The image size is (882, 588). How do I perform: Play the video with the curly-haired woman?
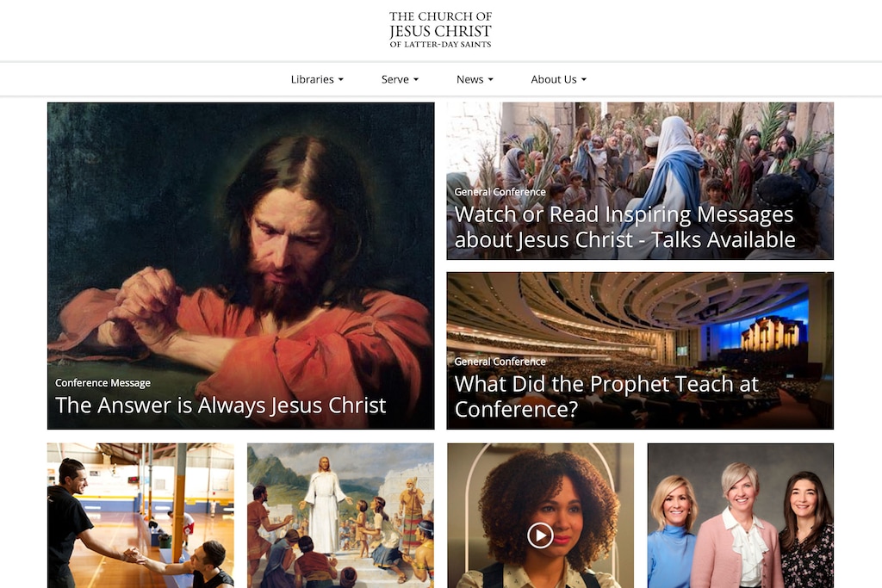(540, 535)
